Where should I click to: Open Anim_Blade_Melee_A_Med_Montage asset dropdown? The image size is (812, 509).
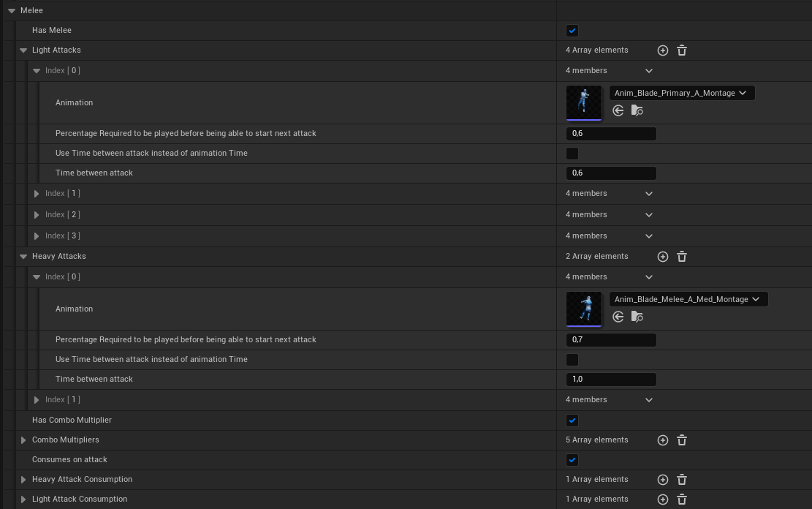click(x=688, y=299)
